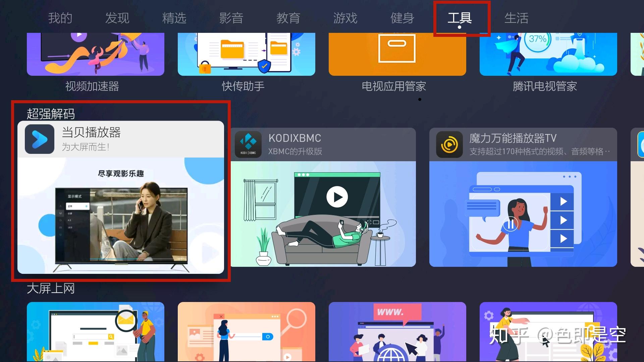Select the 教育 tab
The image size is (644, 362).
tap(288, 18)
